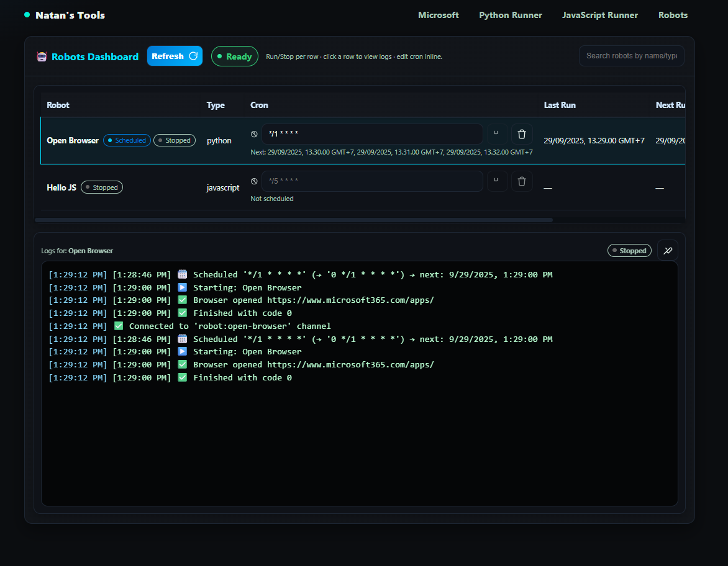The height and width of the screenshot is (566, 728).
Task: Open the Python Runner nav item
Action: coord(511,15)
